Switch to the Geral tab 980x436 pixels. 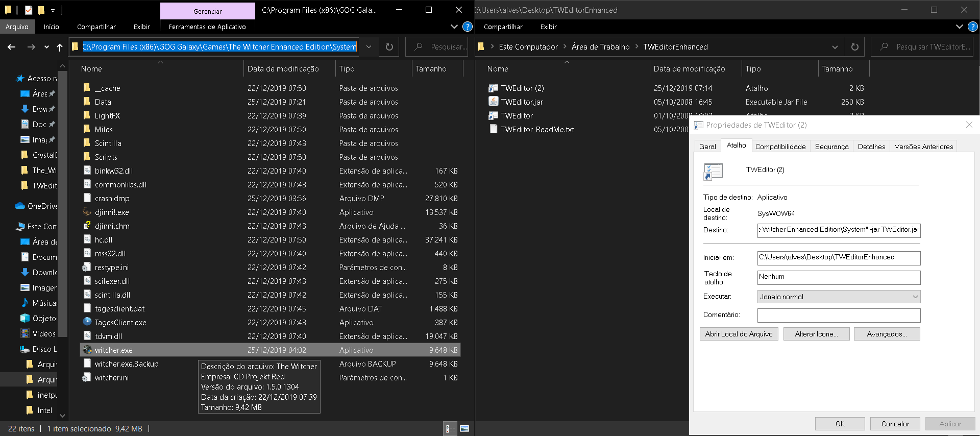(707, 147)
